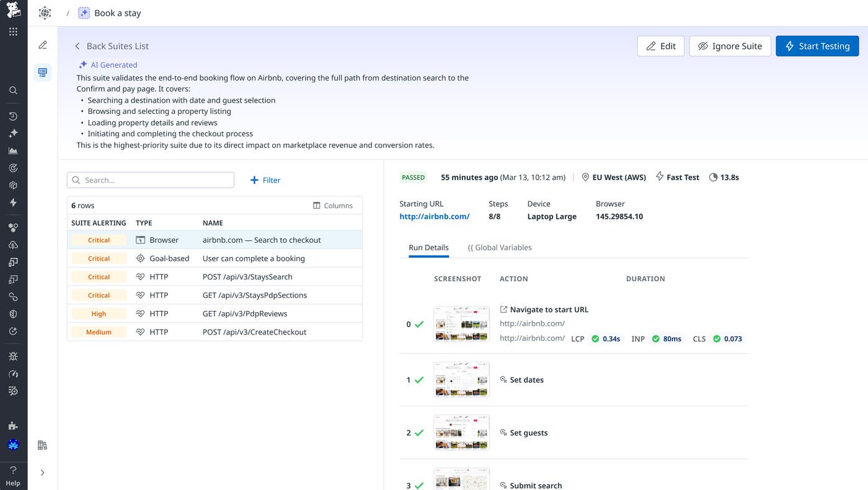This screenshot has height=490, width=868.
Task: Click the Datadog dog logo
Action: [x=13, y=10]
